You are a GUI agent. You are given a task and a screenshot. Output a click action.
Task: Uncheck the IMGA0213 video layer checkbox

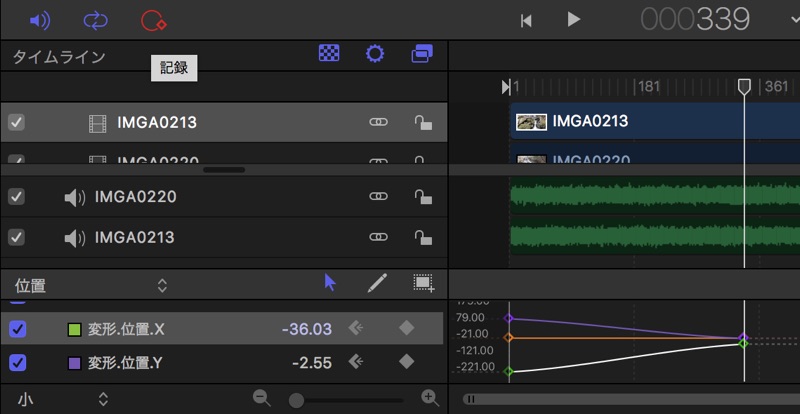16,123
